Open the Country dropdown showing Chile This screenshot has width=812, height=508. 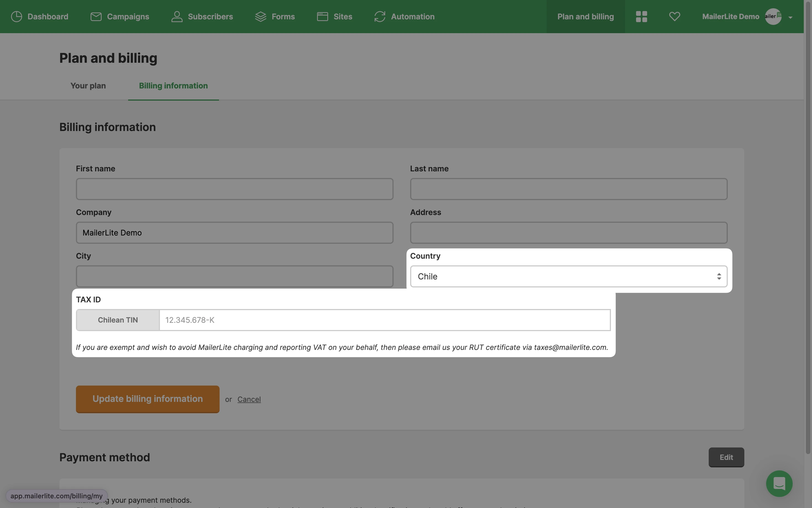[568, 276]
